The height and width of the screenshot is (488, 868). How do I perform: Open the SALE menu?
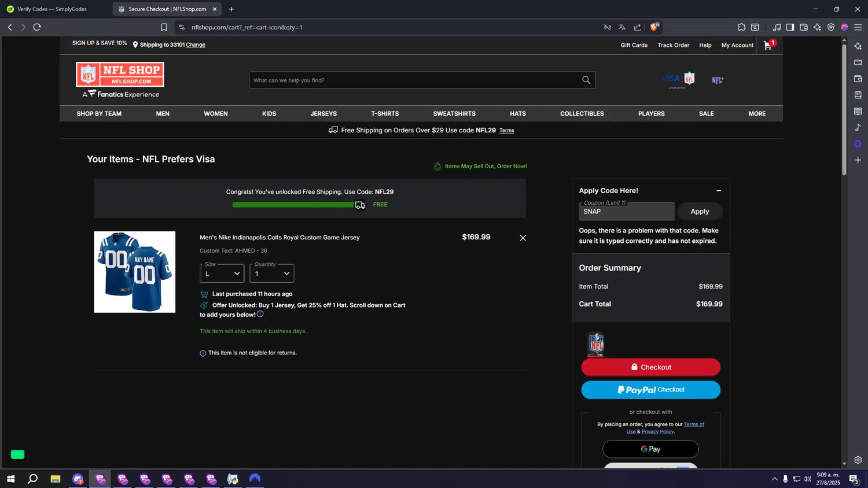tap(707, 114)
